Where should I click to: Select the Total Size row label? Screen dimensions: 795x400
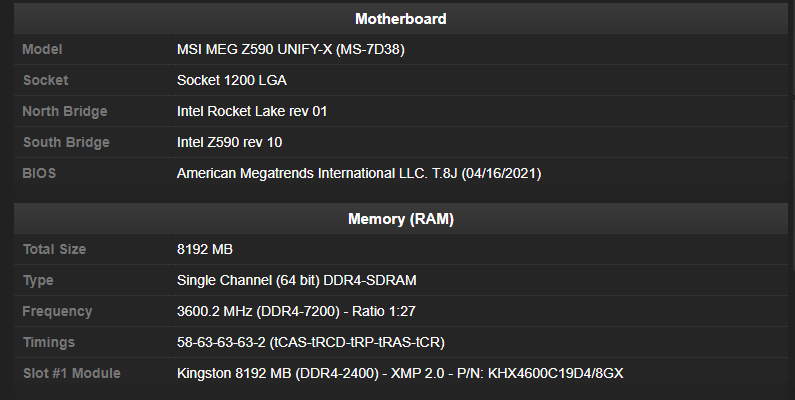point(54,249)
